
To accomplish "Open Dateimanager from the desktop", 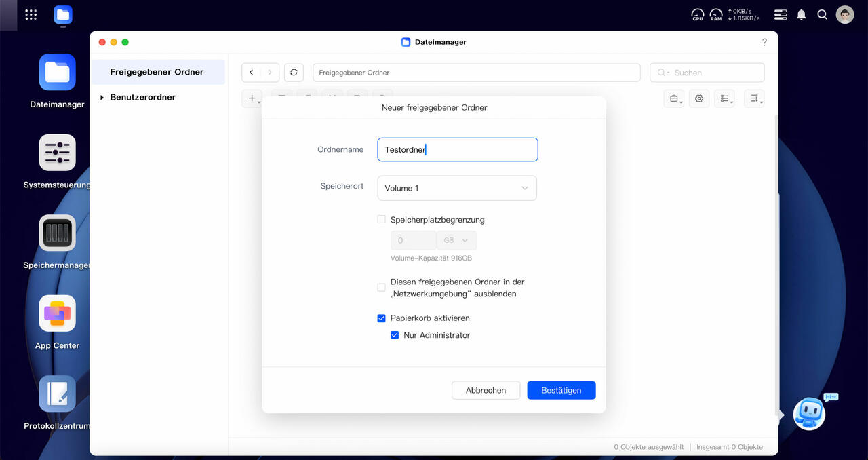I will click(57, 73).
